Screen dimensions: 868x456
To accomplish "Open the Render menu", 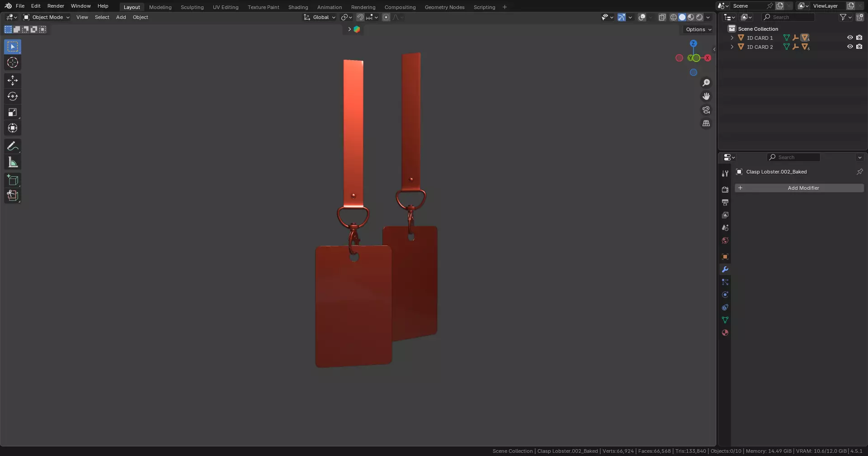I will coord(56,6).
